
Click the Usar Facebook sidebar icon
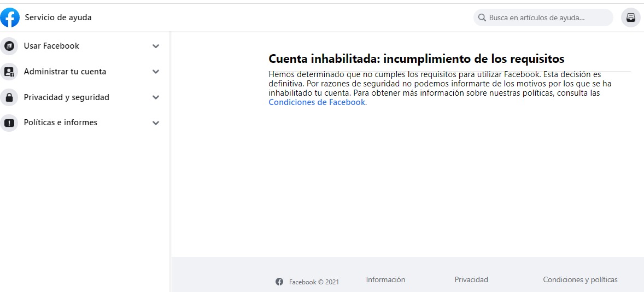coord(9,46)
